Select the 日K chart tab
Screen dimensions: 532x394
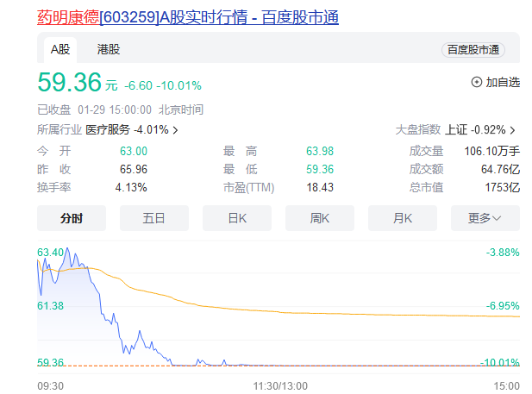(x=237, y=218)
